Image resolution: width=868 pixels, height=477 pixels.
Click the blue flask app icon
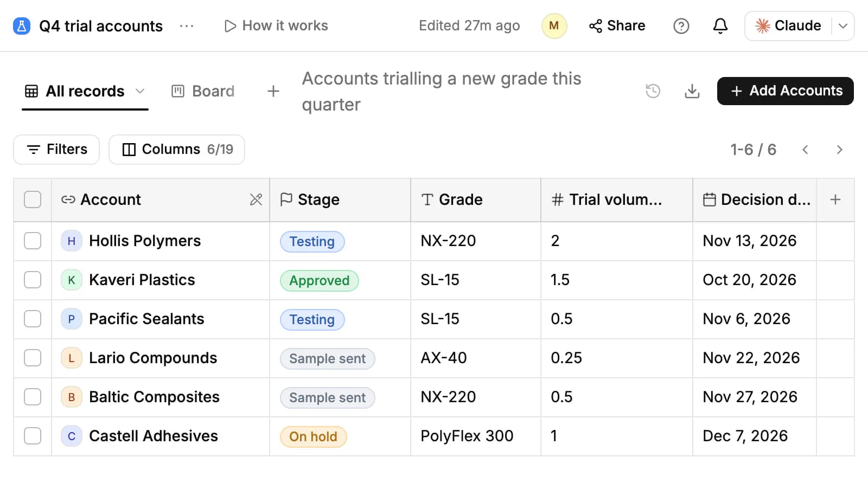click(x=22, y=26)
